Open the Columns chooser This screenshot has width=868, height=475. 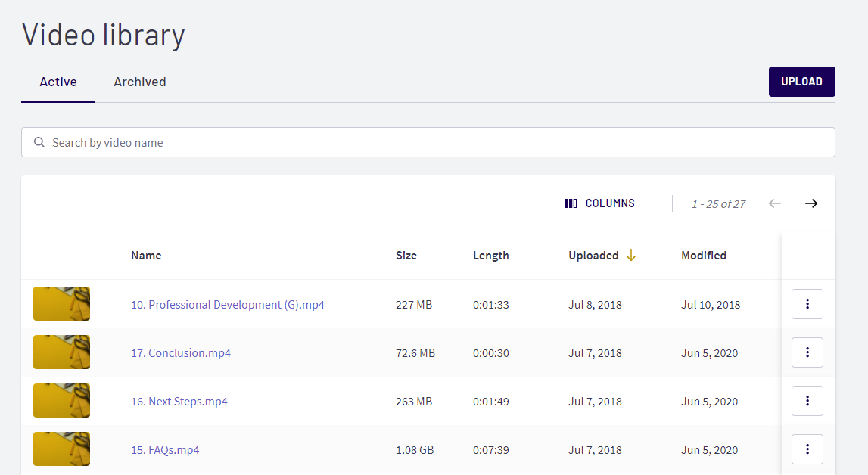pos(599,203)
